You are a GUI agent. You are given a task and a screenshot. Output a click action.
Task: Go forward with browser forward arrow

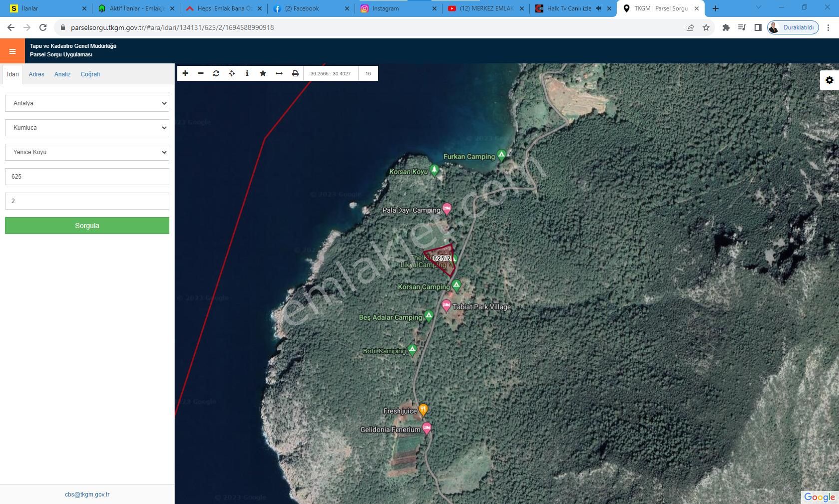point(27,27)
